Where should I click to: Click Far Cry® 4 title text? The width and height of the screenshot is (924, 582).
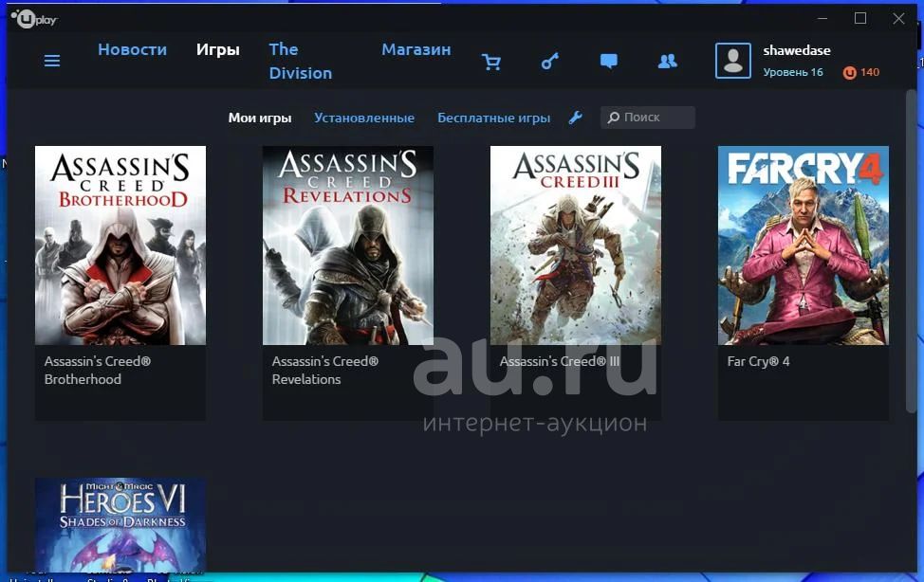point(758,362)
